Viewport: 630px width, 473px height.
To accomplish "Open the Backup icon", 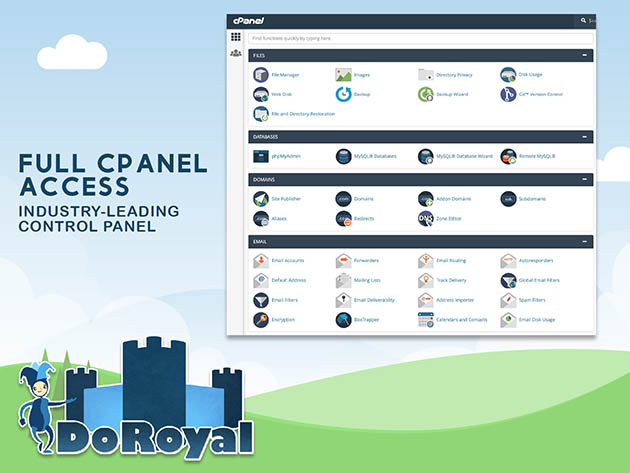I will click(343, 94).
